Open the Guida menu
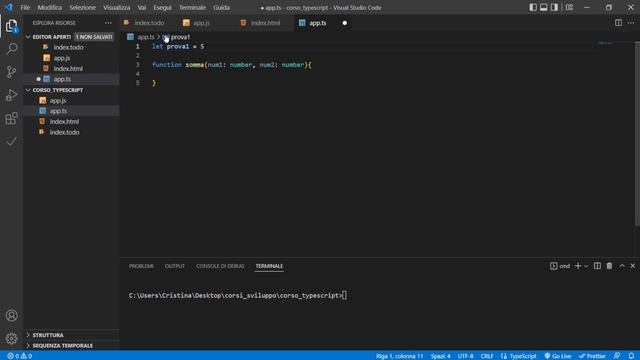Image resolution: width=640 pixels, height=360 pixels. (221, 7)
